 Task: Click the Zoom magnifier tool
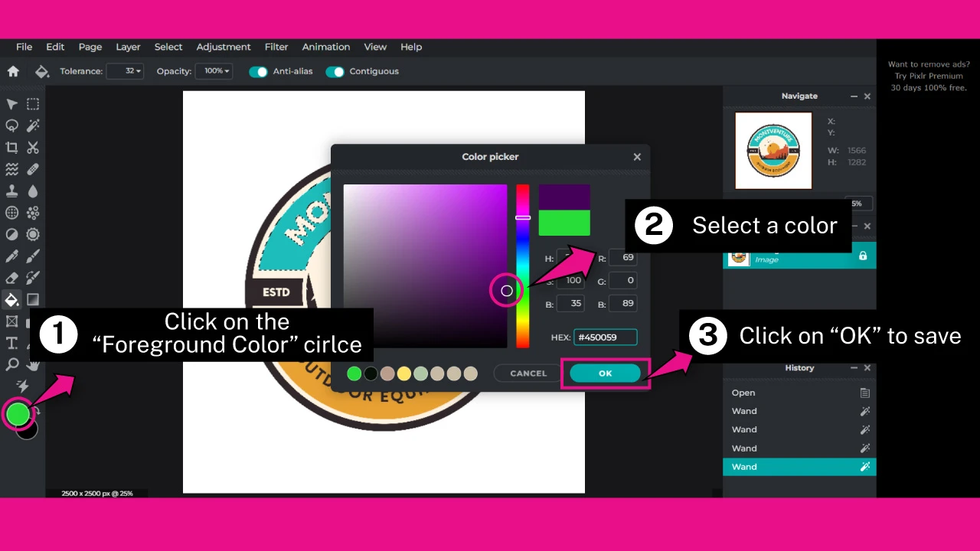[x=12, y=364]
